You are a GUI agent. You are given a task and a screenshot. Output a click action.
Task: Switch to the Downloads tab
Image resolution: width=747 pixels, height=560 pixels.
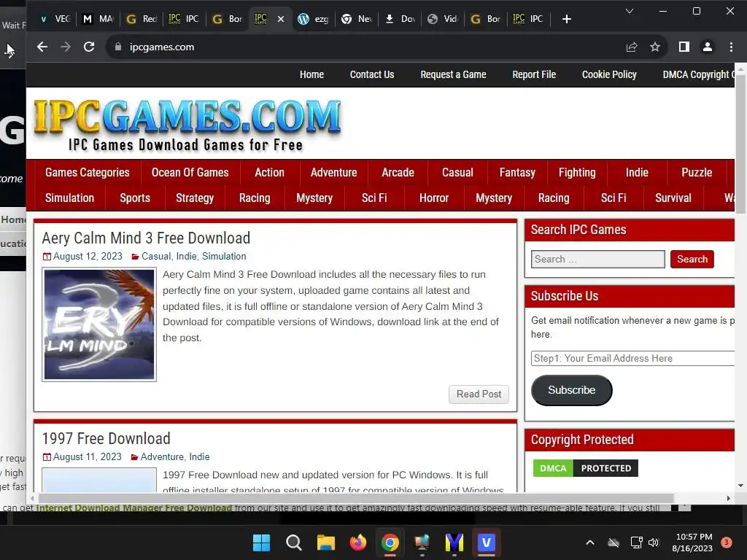coord(400,19)
